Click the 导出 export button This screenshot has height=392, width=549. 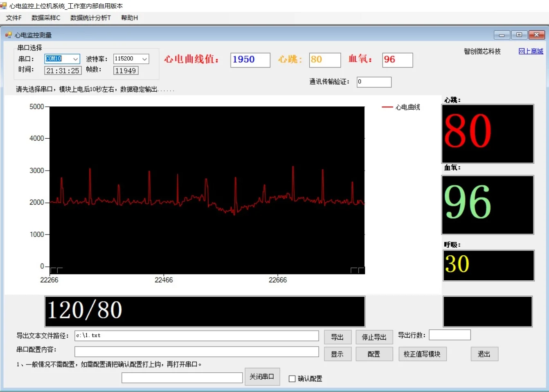pos(337,337)
